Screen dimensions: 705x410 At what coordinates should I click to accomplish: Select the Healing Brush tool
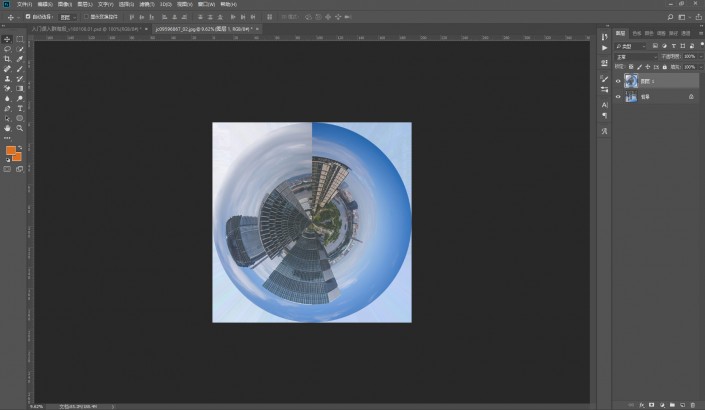click(7, 69)
